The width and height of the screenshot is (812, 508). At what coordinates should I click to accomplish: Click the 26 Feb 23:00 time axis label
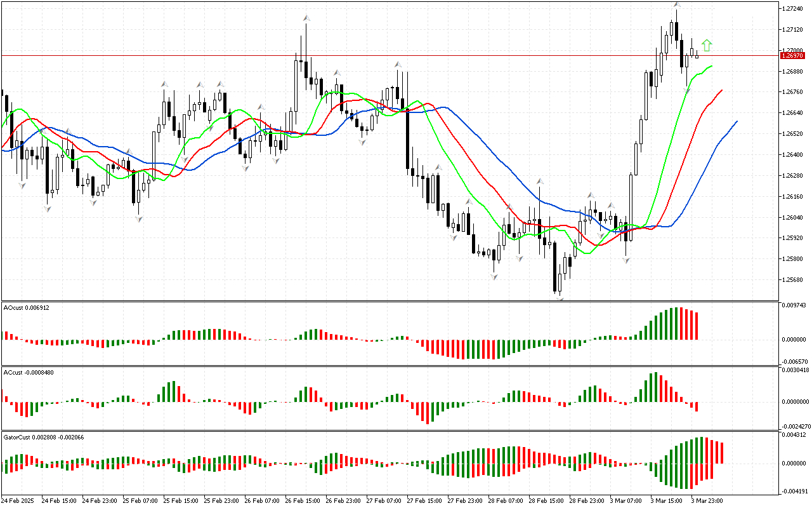click(x=343, y=501)
